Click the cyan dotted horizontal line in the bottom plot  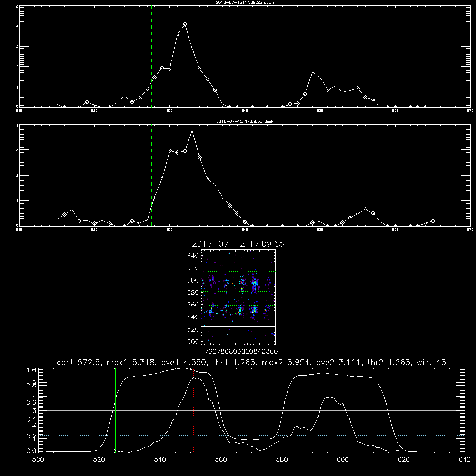point(251,436)
